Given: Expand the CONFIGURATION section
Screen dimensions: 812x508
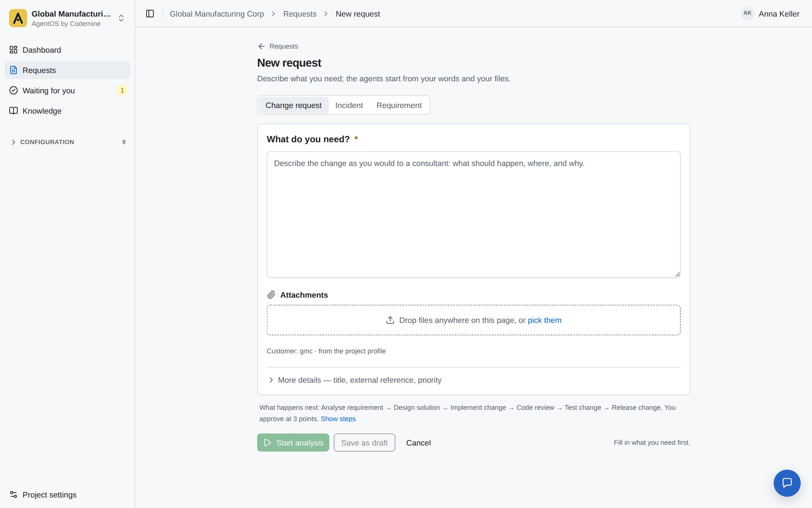Looking at the screenshot, I should point(67,142).
